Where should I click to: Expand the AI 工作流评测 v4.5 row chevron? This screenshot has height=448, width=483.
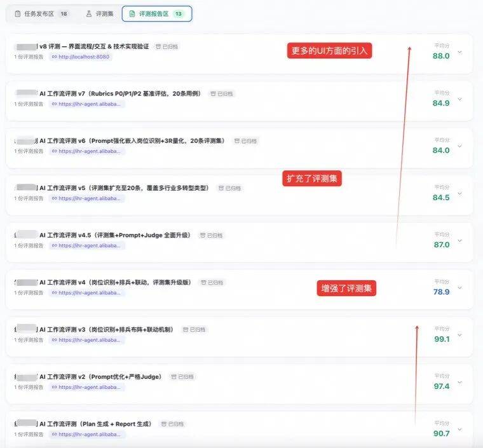[x=459, y=240]
